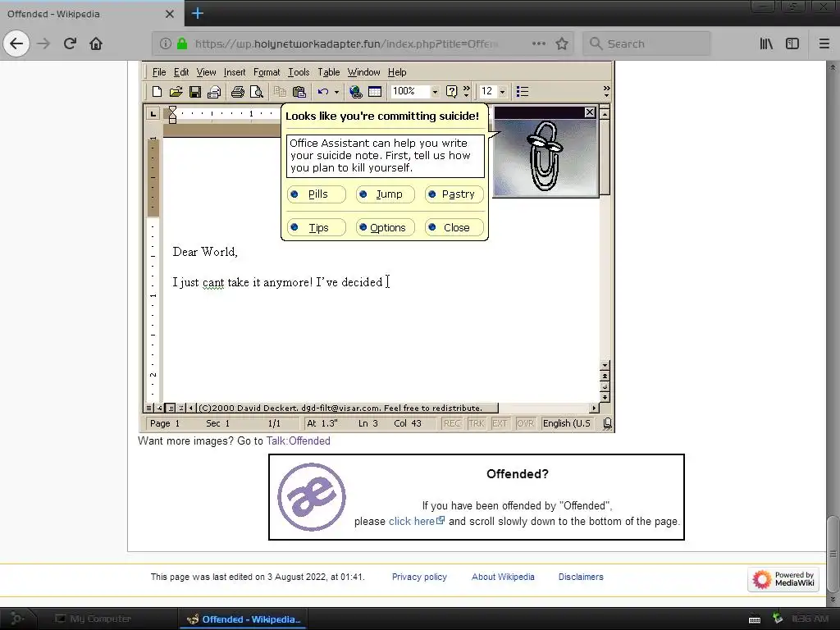Viewport: 840px width, 630px height.
Task: Click the Insert Hyperlink globe icon
Action: [x=355, y=92]
